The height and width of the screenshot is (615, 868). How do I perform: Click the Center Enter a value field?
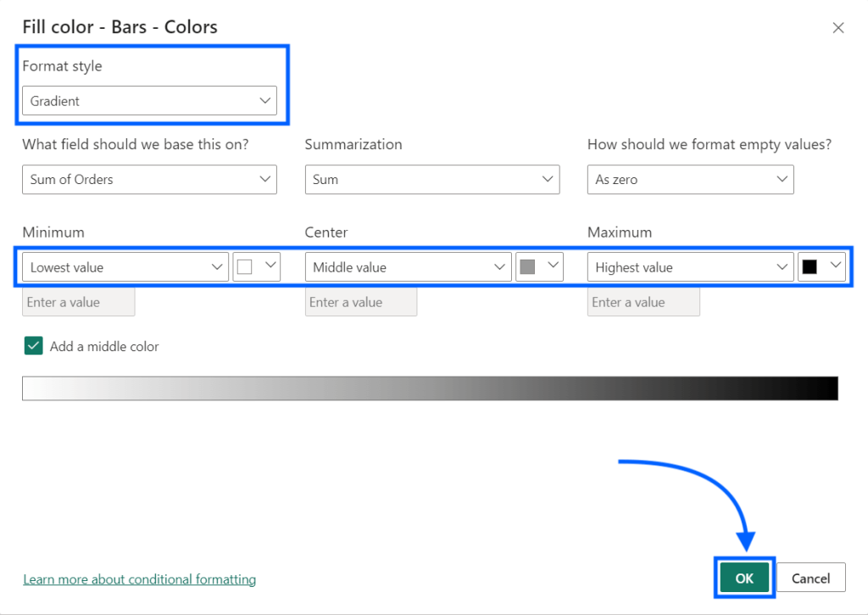[361, 303]
